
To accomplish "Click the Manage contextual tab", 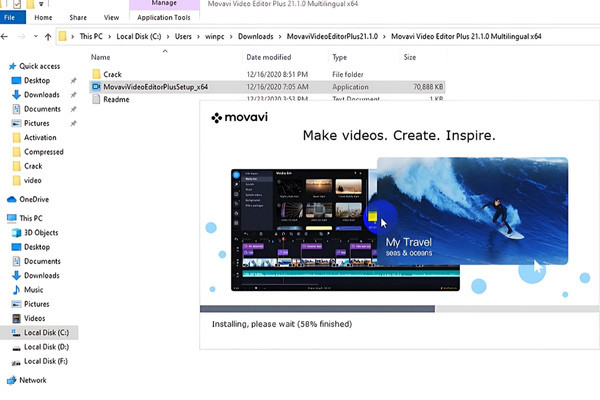I will 164,3.
